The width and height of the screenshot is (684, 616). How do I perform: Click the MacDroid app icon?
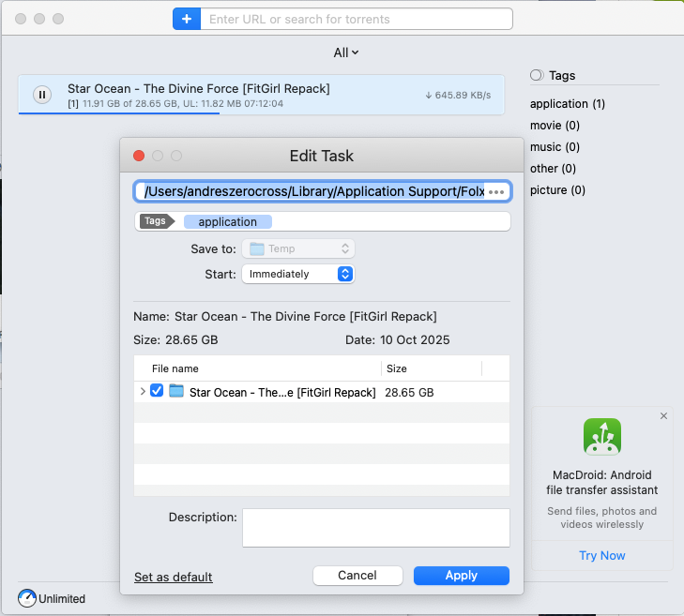point(602,436)
